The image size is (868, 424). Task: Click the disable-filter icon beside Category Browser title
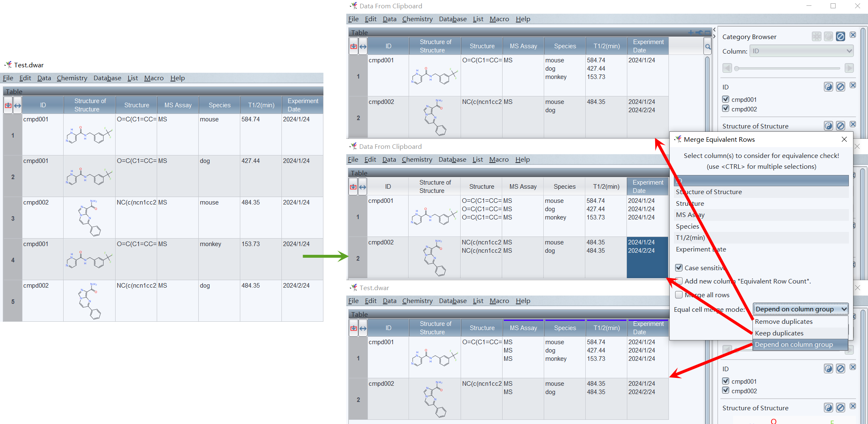[x=840, y=37]
